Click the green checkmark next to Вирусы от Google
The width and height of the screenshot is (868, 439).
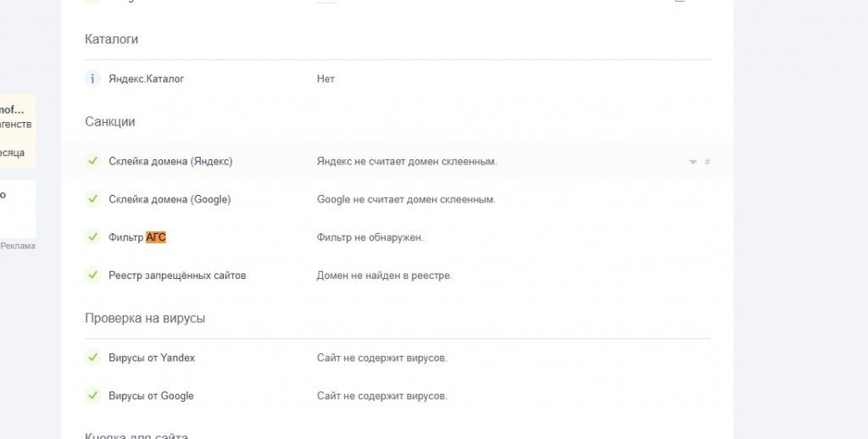click(93, 396)
